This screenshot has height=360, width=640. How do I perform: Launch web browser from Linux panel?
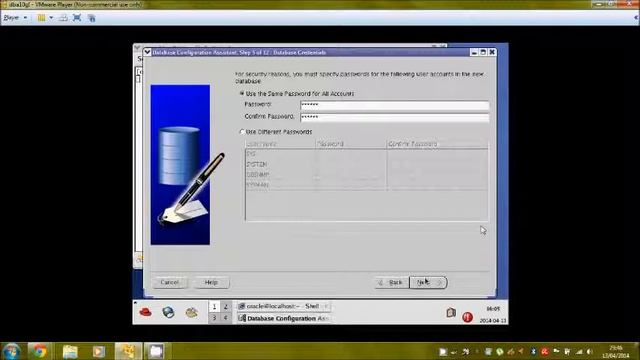point(168,313)
